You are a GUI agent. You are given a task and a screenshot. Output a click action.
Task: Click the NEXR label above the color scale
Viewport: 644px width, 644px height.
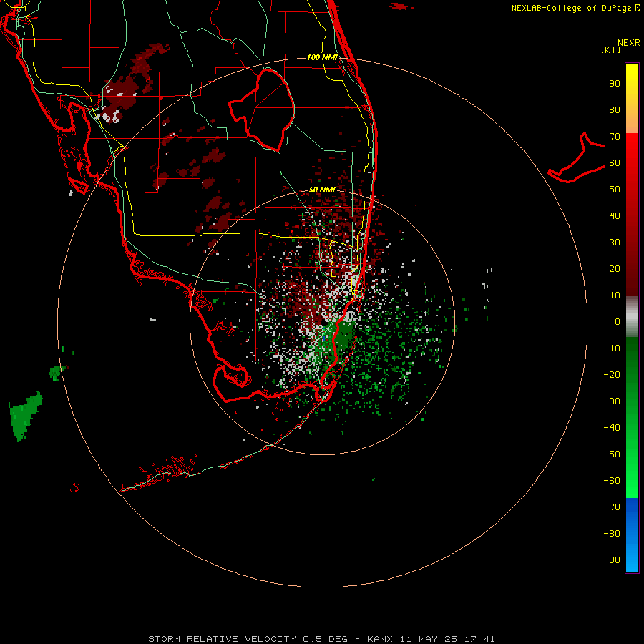(x=629, y=43)
